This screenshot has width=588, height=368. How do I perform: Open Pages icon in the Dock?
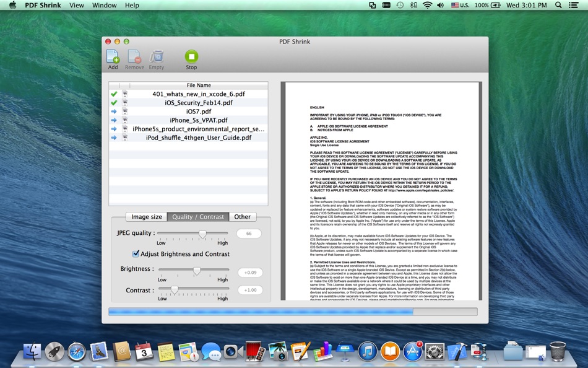click(x=300, y=351)
